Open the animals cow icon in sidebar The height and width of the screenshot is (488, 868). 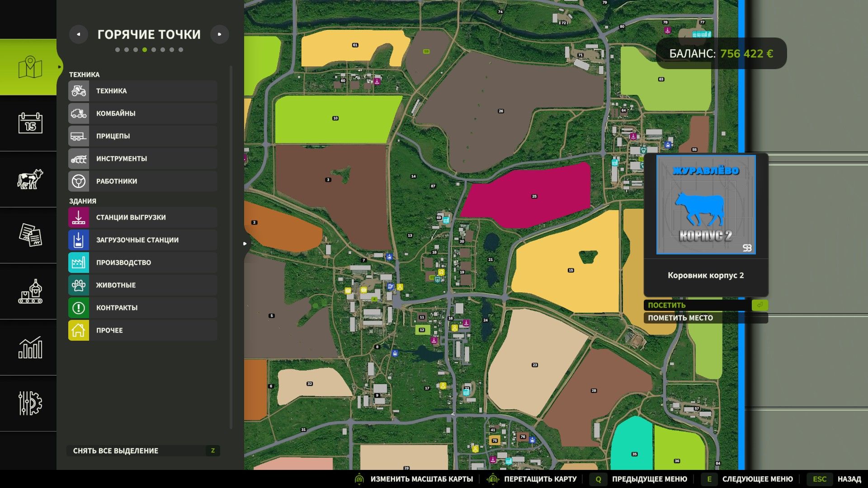pos(30,179)
